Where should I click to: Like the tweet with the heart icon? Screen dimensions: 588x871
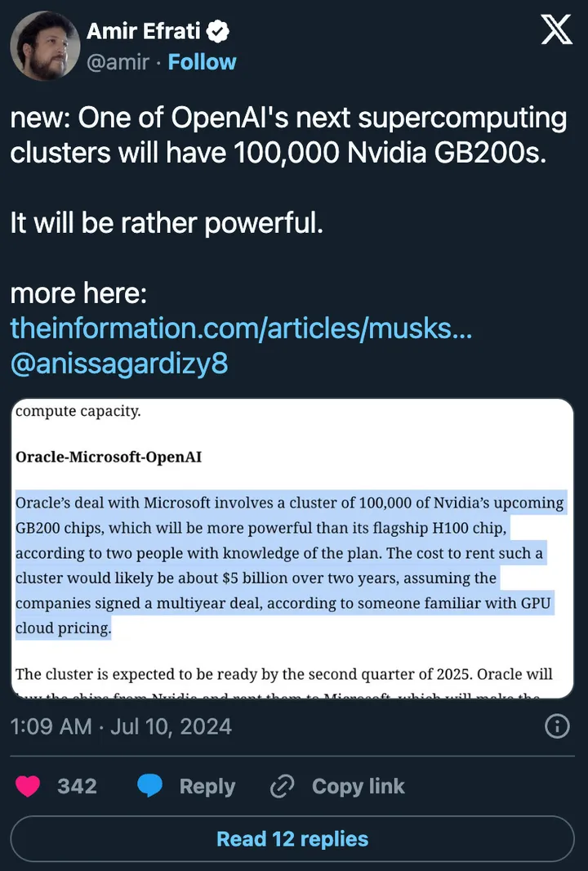(x=29, y=786)
